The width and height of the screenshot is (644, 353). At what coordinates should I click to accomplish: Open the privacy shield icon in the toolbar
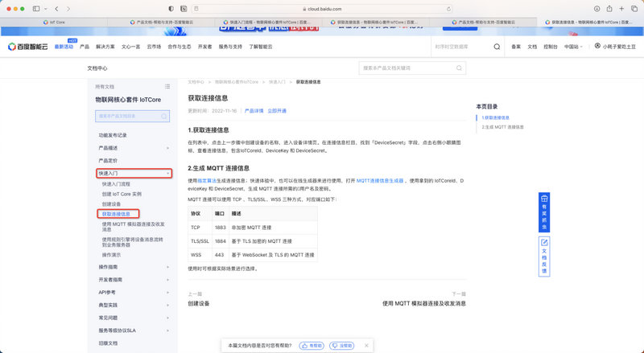pyautogui.click(x=171, y=9)
